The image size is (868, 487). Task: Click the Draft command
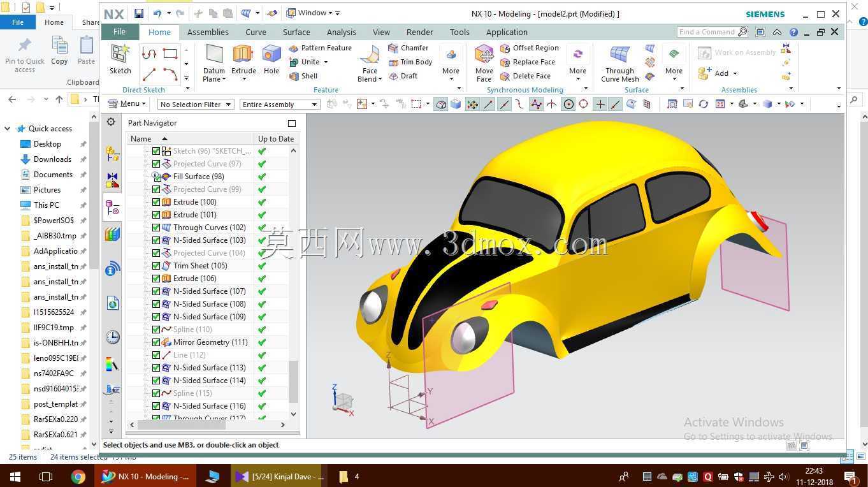(403, 76)
